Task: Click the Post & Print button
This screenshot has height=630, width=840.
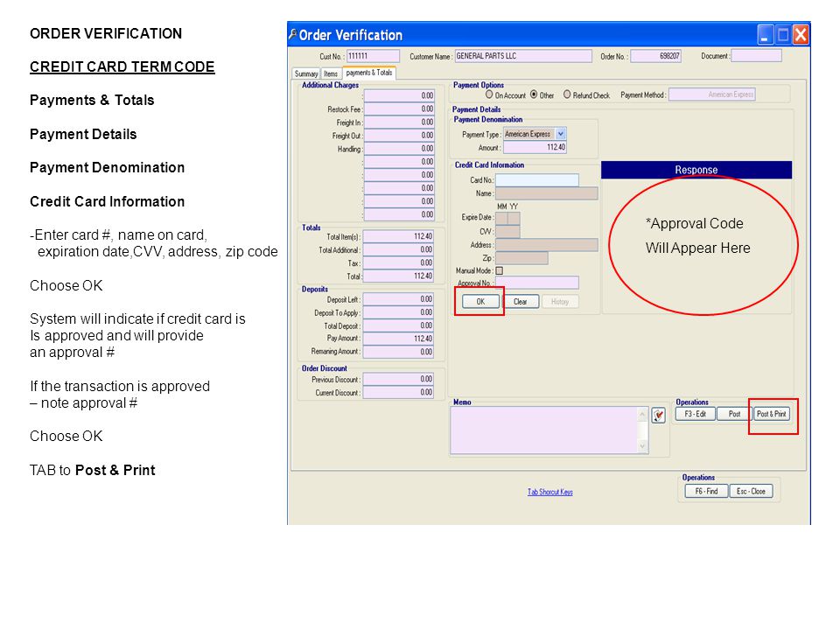Action: [772, 414]
